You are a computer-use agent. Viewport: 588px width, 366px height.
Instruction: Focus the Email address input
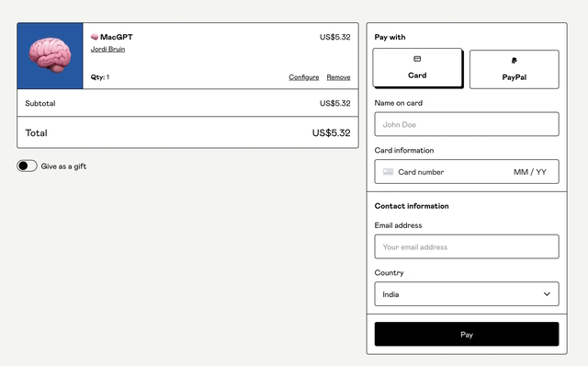coord(467,246)
